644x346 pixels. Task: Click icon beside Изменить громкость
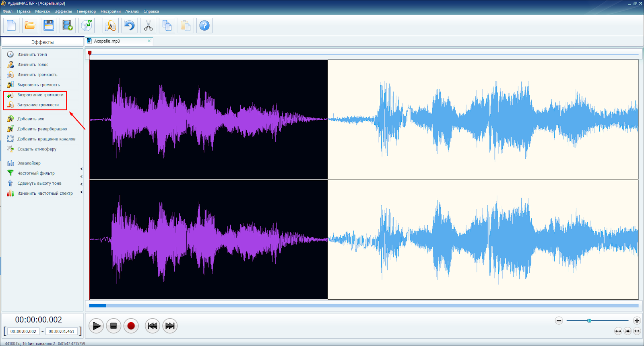tap(10, 74)
